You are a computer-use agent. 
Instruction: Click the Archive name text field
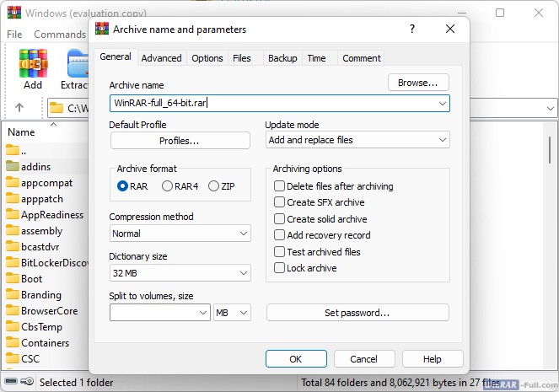(x=270, y=103)
